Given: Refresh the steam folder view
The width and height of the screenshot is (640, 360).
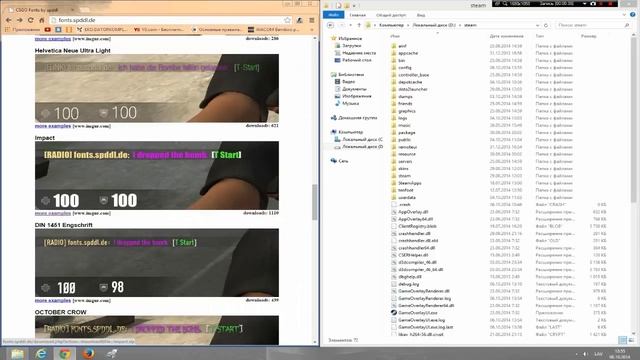Looking at the screenshot, I should [x=546, y=25].
